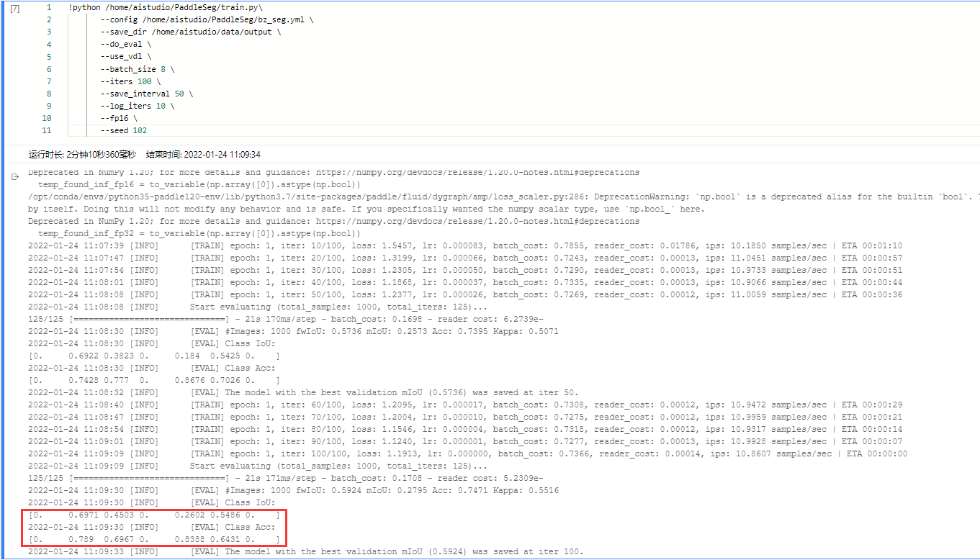The width and height of the screenshot is (980, 560).
Task: Click the --save_interval 50 line
Action: tap(147, 94)
